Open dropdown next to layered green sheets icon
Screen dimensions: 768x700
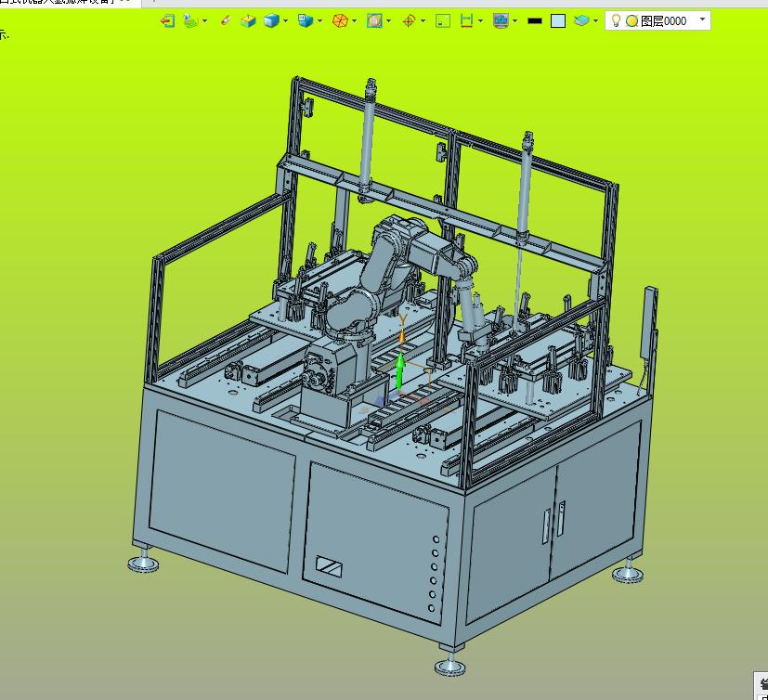coord(204,21)
